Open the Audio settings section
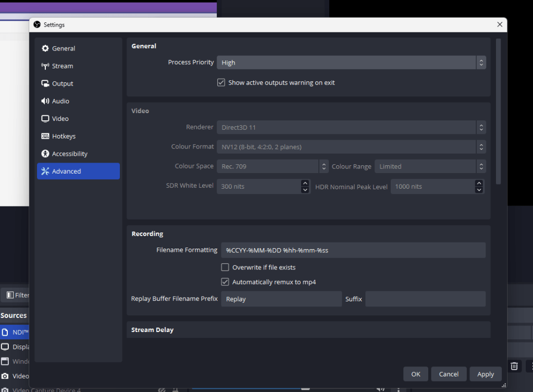Screen dimensions: 533x392 tap(78, 101)
